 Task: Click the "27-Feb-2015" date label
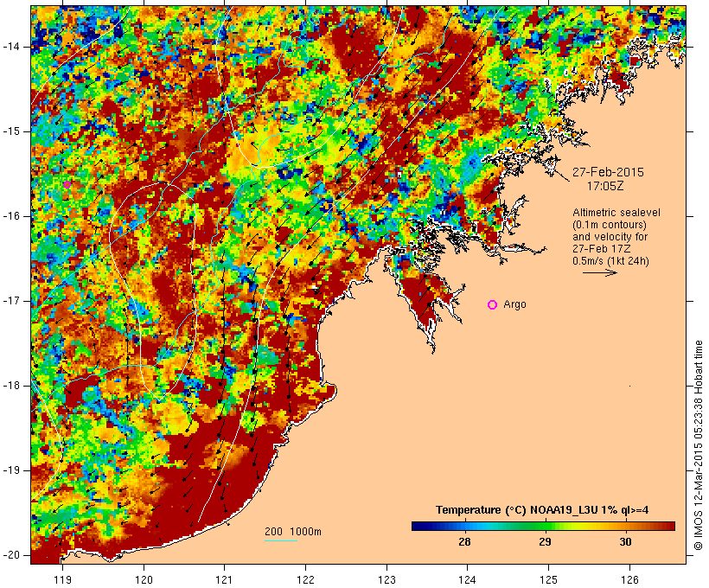pos(608,172)
